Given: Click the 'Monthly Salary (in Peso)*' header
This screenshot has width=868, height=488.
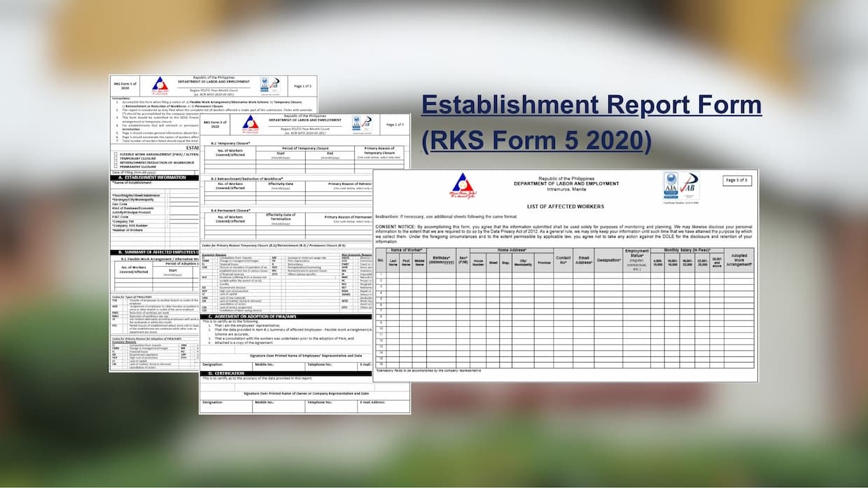Looking at the screenshot, I should [687, 250].
